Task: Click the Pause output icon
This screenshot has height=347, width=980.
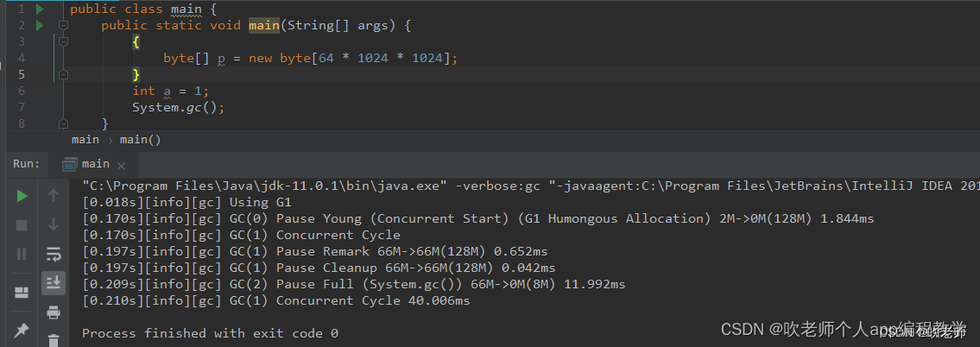Action: coord(22,254)
